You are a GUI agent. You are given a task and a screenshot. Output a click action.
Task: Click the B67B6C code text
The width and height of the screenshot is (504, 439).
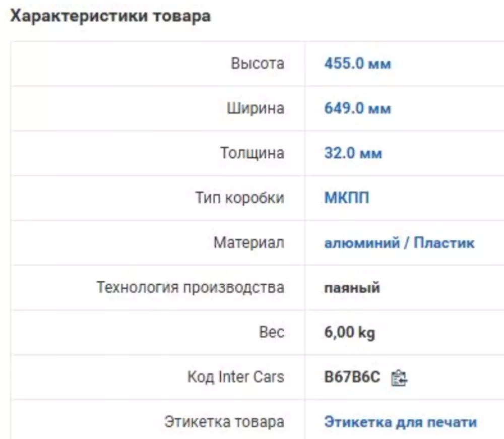352,377
